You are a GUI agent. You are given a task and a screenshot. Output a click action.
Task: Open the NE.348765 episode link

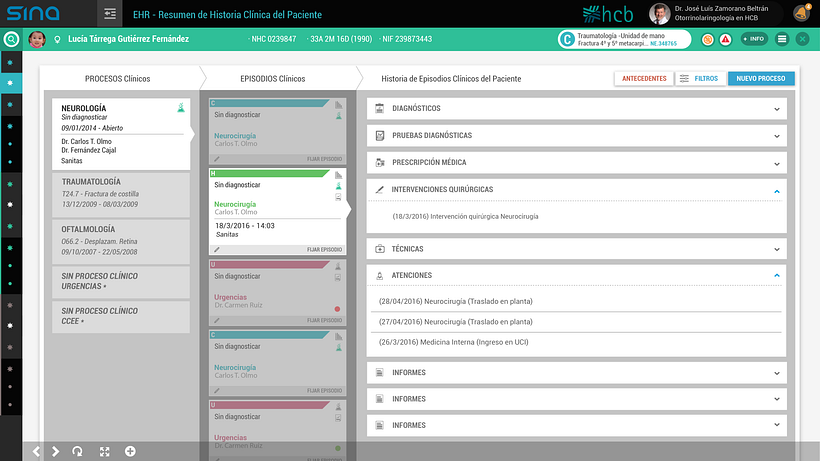[663, 44]
